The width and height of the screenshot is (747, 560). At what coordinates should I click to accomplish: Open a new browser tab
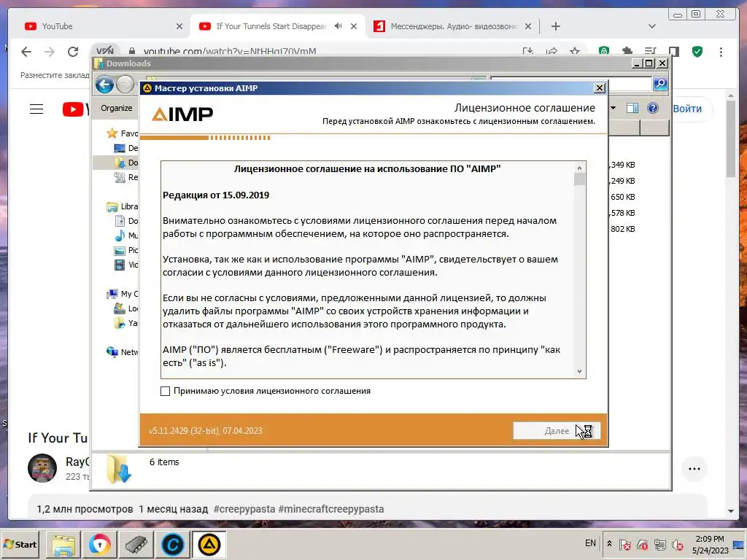point(555,26)
